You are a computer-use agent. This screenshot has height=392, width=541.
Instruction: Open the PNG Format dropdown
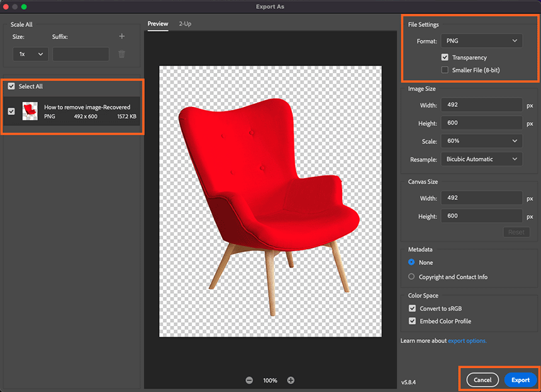pos(482,41)
